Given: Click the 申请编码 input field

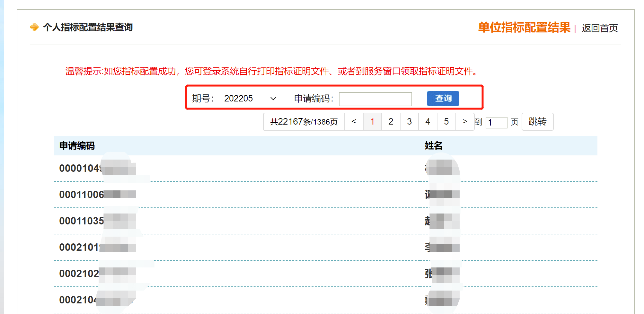Looking at the screenshot, I should (x=375, y=99).
